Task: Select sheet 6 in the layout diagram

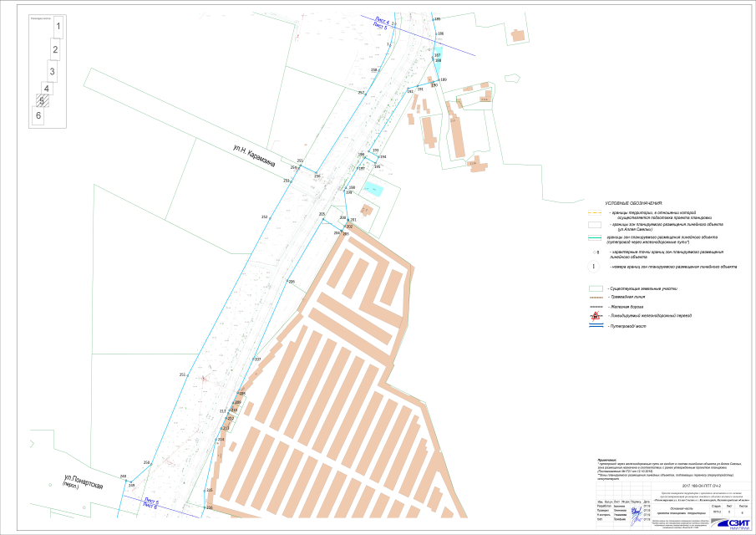Action: point(38,115)
